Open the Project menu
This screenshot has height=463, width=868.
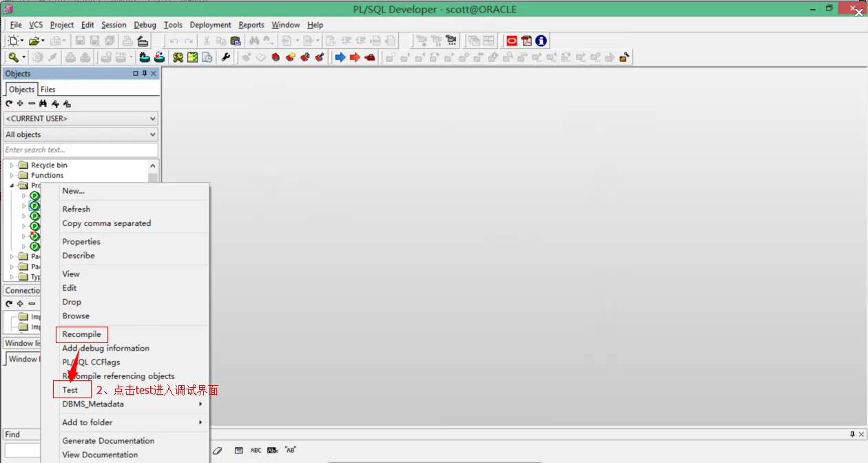click(62, 25)
